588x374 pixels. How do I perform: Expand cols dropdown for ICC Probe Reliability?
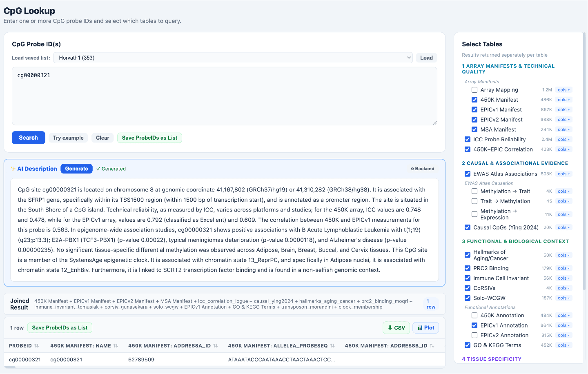pos(564,140)
